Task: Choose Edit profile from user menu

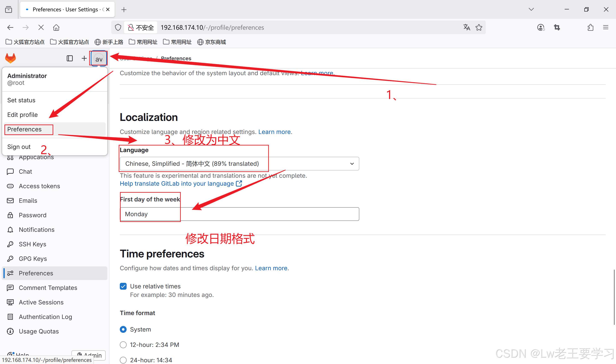Action: point(23,115)
